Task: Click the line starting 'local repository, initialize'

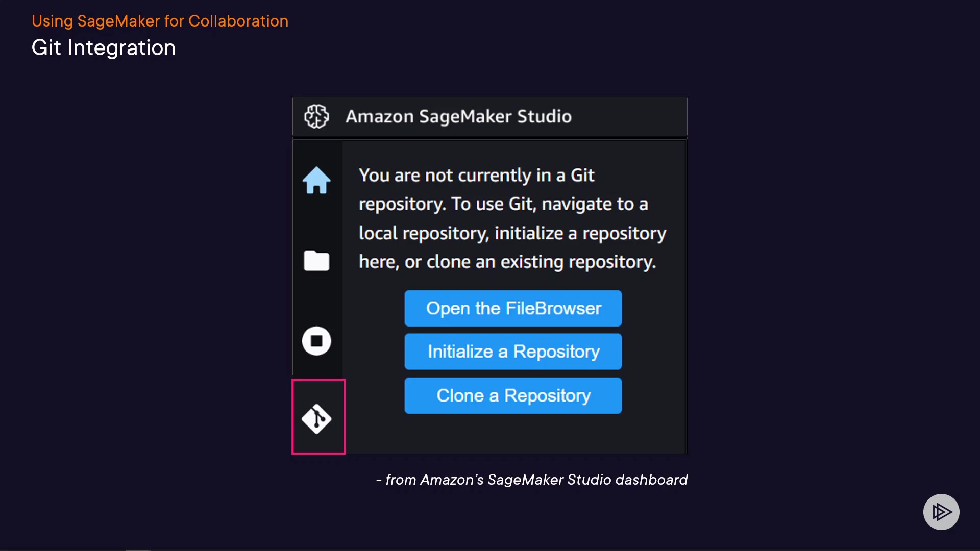Action: [512, 233]
